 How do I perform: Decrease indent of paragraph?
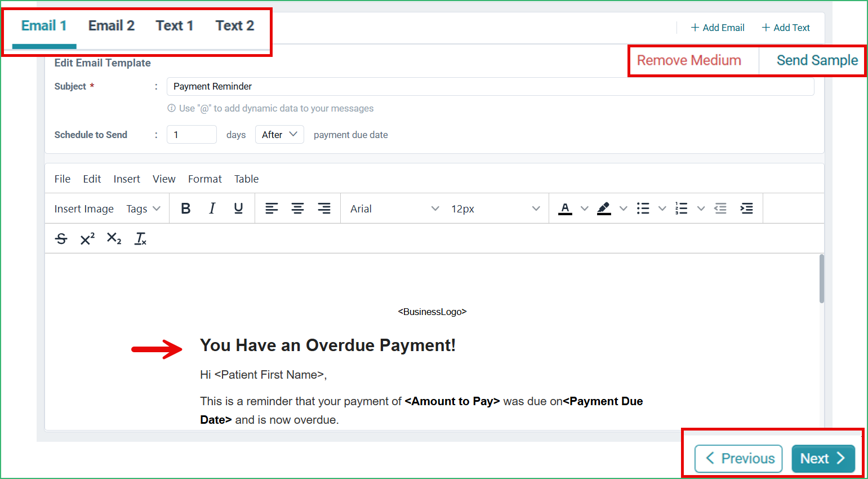coord(720,209)
